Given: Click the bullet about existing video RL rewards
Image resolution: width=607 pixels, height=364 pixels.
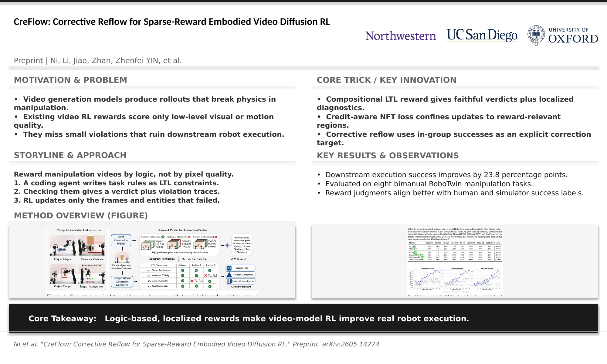Looking at the screenshot, I should (144, 121).
